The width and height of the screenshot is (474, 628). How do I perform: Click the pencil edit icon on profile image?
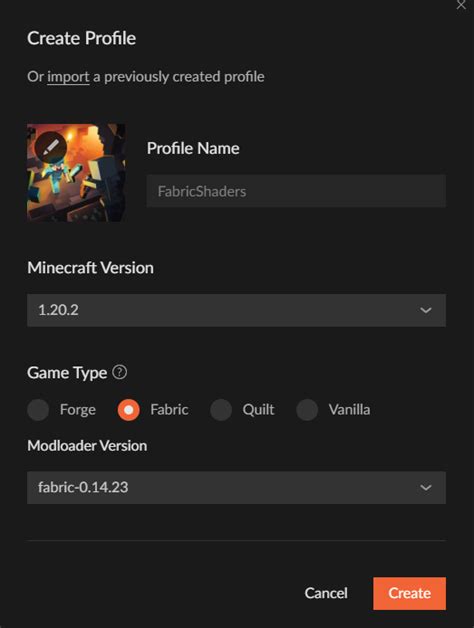(x=50, y=147)
